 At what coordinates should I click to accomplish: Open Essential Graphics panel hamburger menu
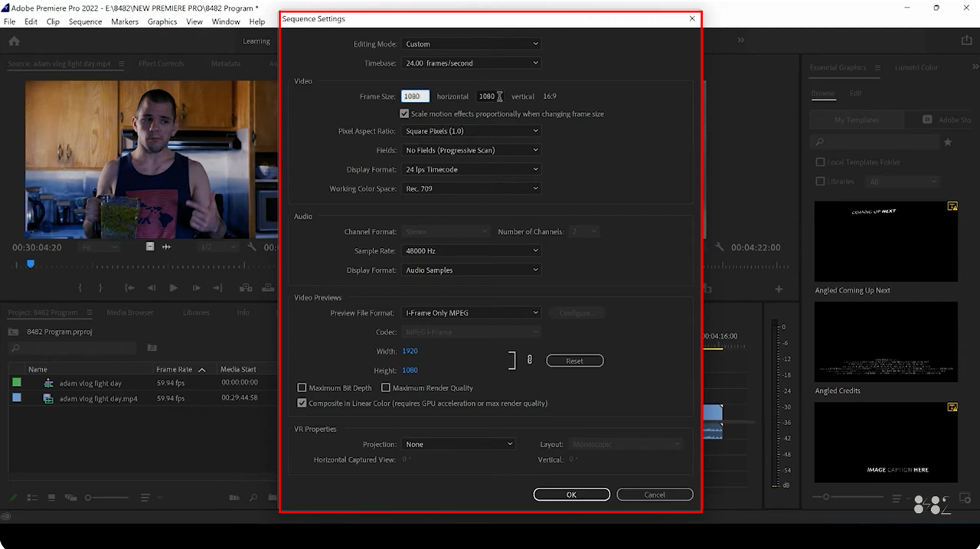(877, 67)
